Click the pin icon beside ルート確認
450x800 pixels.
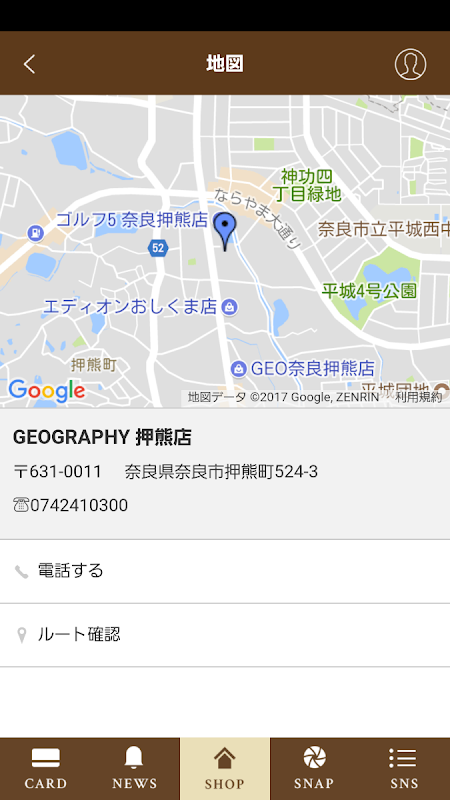(x=21, y=636)
